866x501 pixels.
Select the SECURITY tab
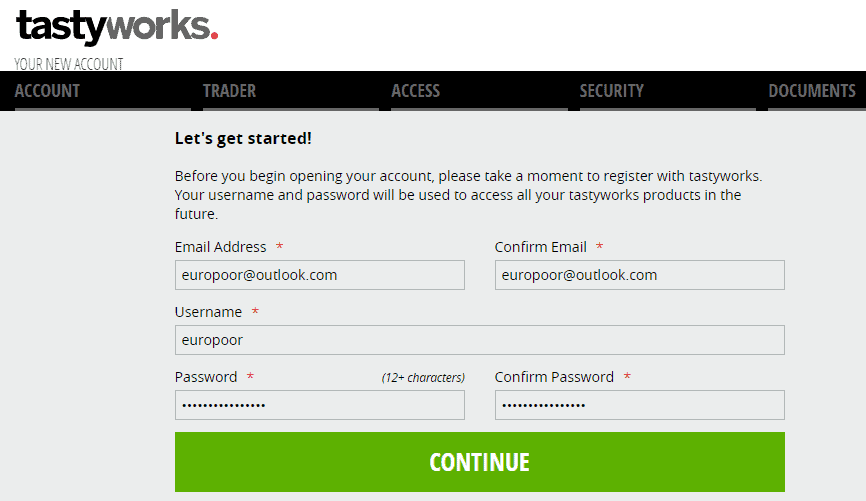[611, 91]
